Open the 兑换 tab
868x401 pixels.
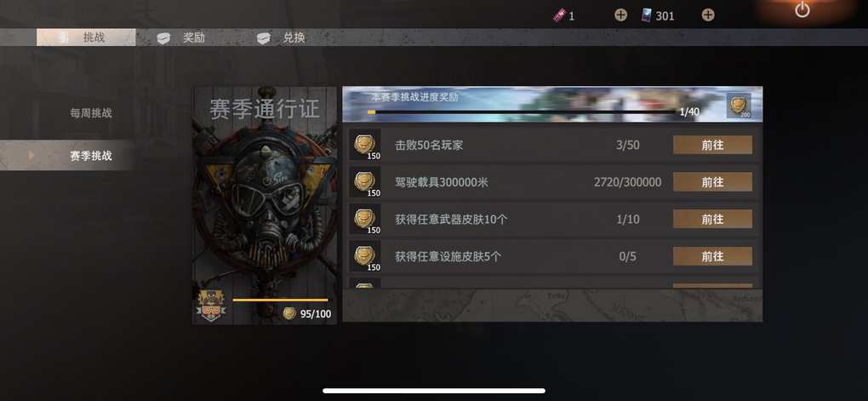tap(281, 37)
